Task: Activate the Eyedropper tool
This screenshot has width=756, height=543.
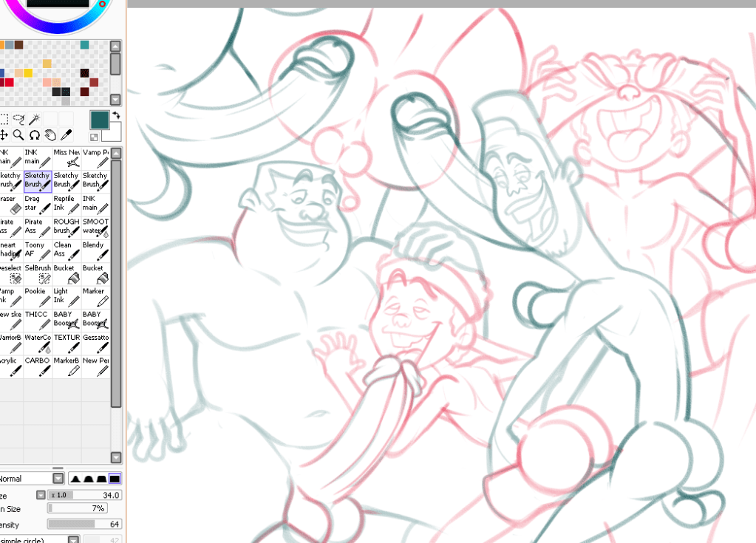Action: [67, 134]
